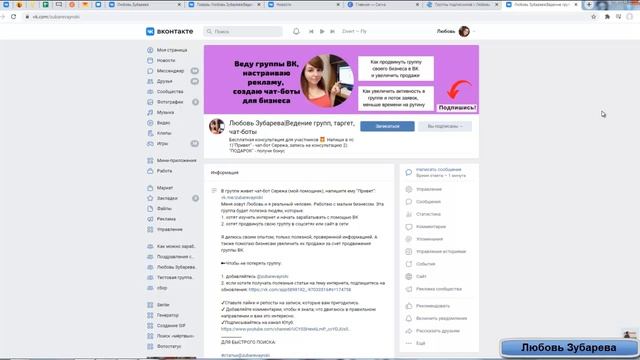Reload the page in the browser
Screen dimensions: 640x360
pos(13,17)
